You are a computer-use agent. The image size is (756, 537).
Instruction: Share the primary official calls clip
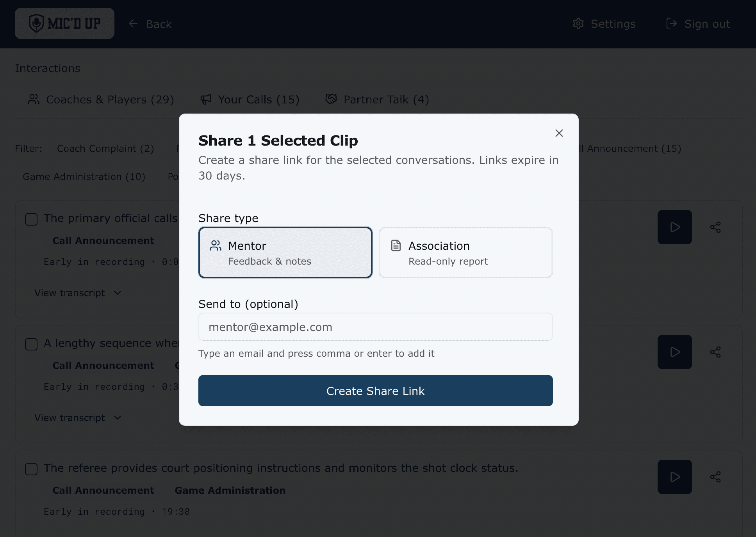[715, 227]
